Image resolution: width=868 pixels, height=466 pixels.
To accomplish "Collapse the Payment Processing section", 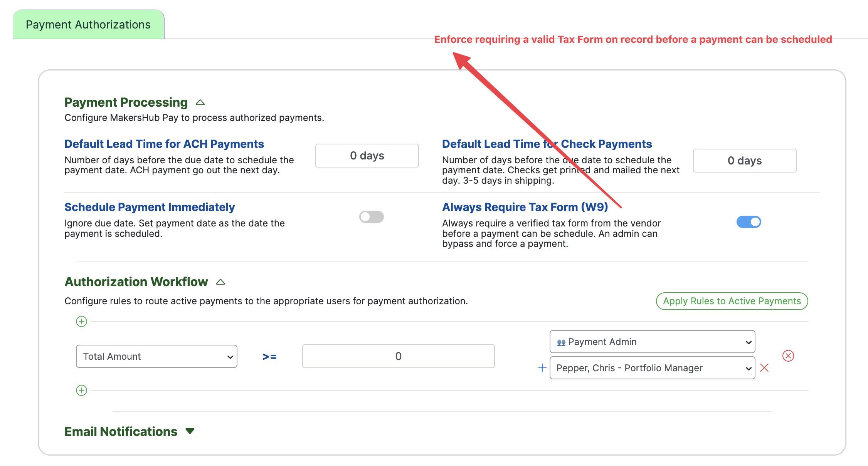I will pyautogui.click(x=200, y=102).
